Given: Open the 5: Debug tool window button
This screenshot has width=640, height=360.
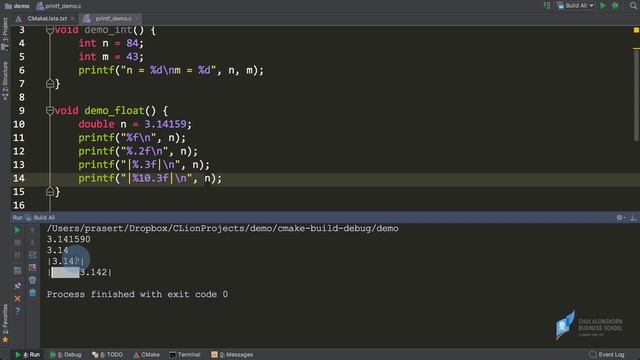Looking at the screenshot, I should [65, 355].
